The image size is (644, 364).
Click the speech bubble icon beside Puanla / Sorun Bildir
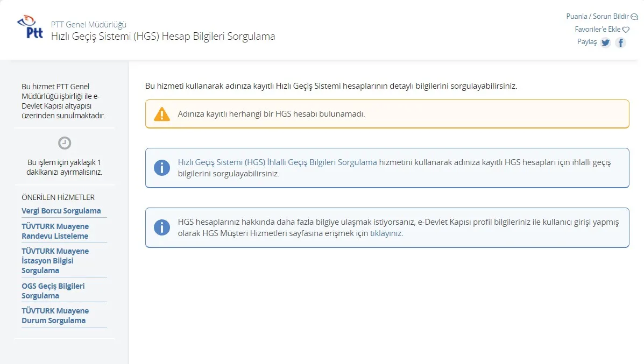click(634, 17)
